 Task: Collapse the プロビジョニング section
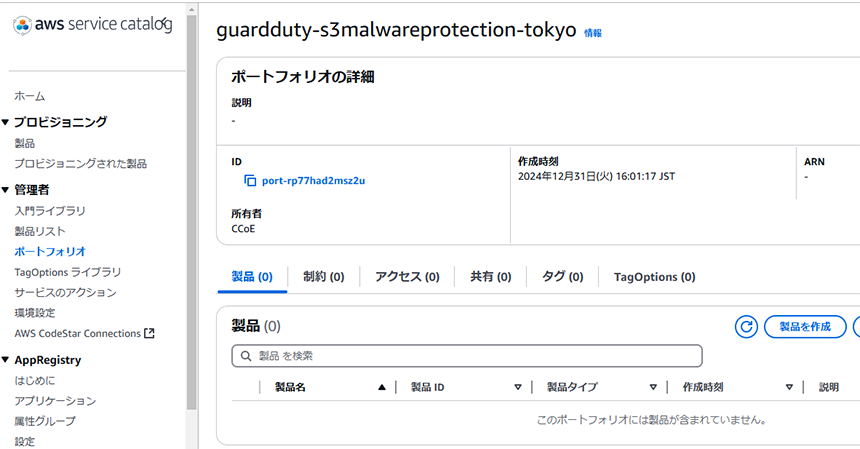point(5,122)
